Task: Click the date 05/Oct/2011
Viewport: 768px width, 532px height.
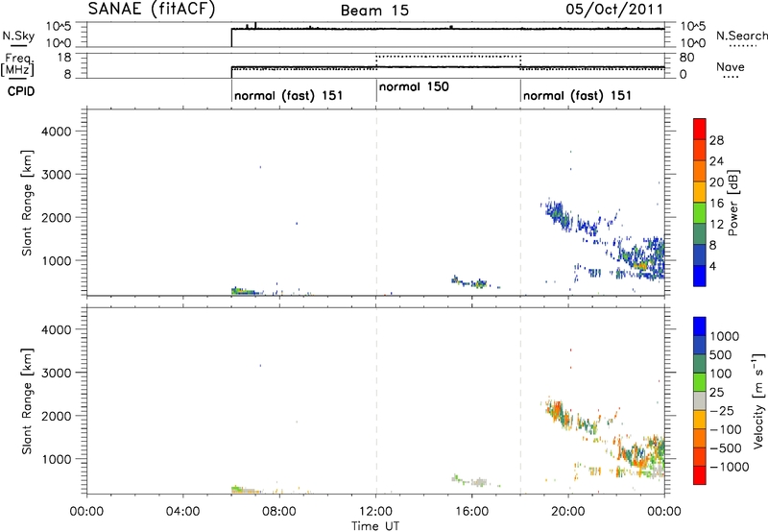Action: click(614, 10)
